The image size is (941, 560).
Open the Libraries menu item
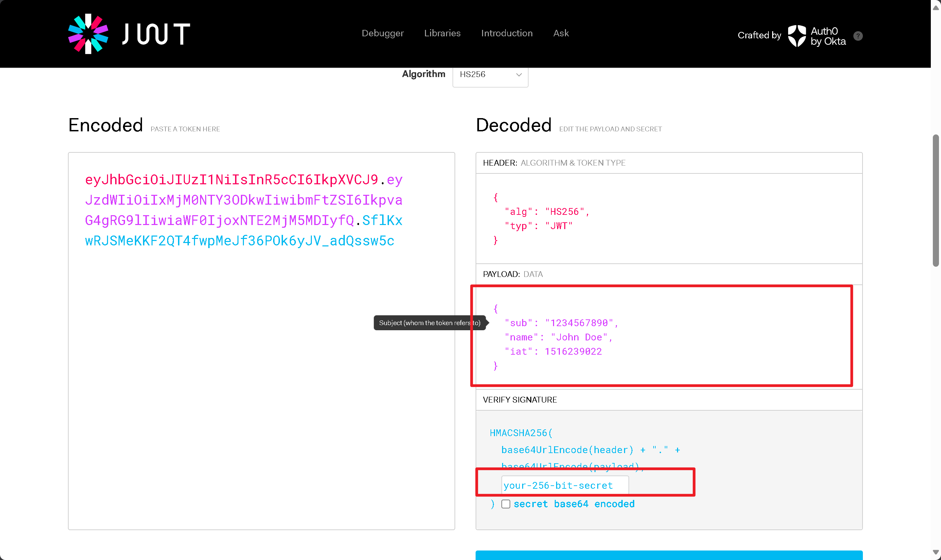coord(443,33)
